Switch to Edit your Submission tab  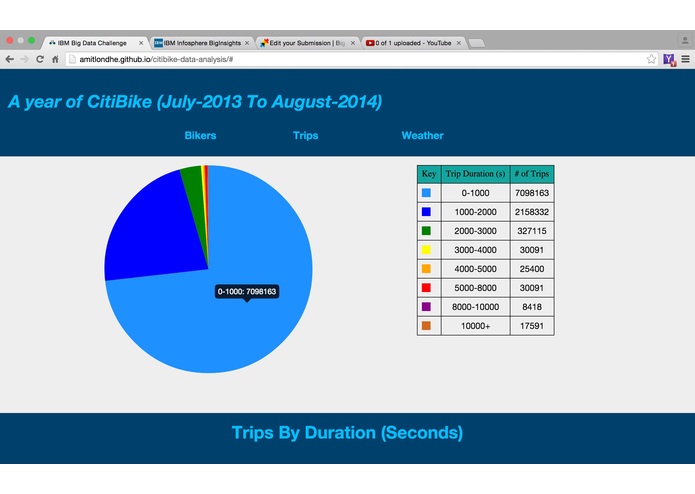pos(308,43)
